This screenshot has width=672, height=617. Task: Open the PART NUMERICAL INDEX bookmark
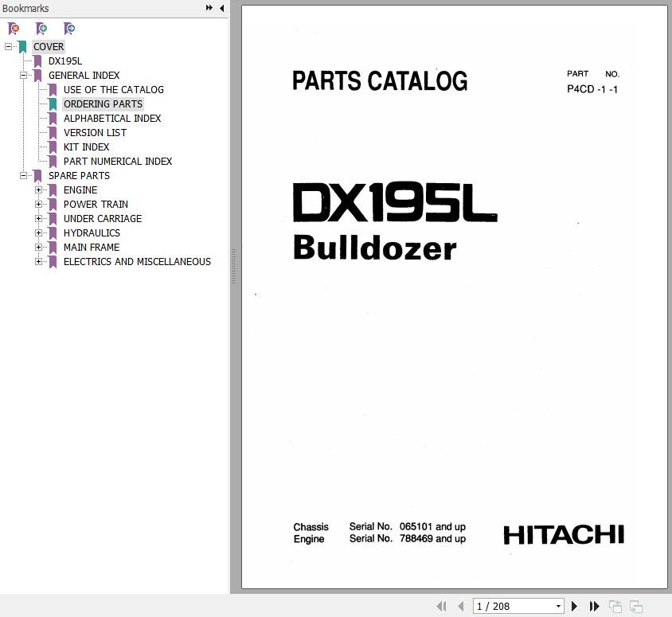point(118,162)
